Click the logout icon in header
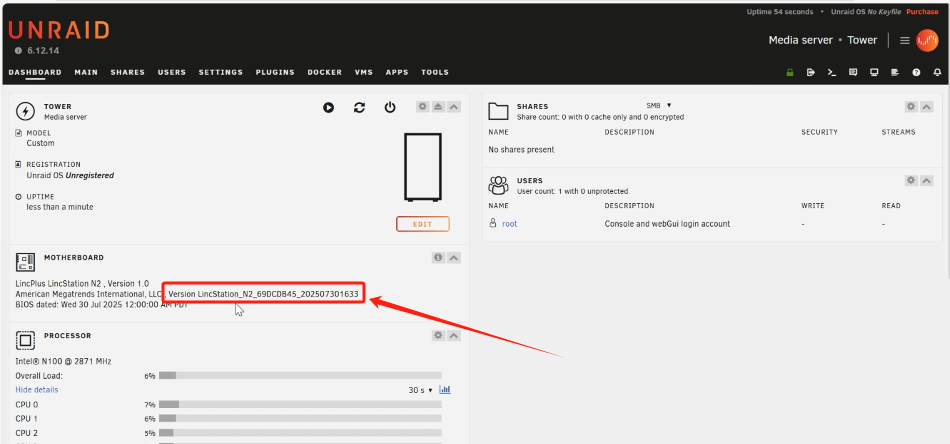Viewport: 950px width, 444px height. tap(811, 72)
